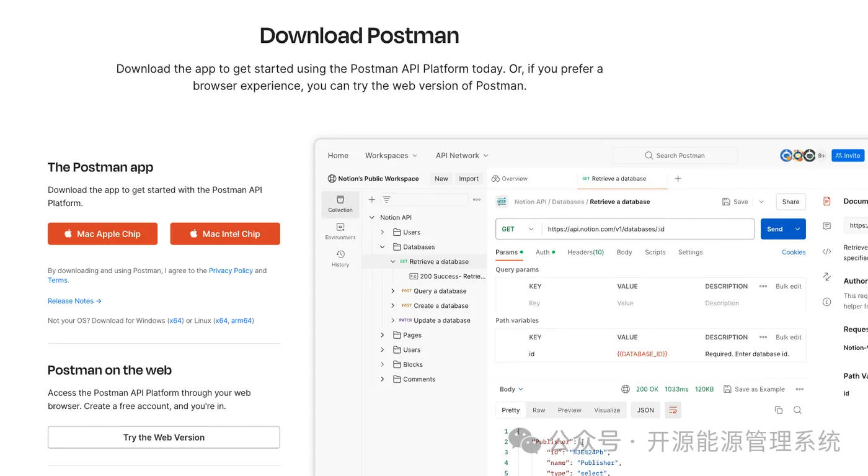
Task: Open Path variables column options dots
Action: click(x=763, y=337)
